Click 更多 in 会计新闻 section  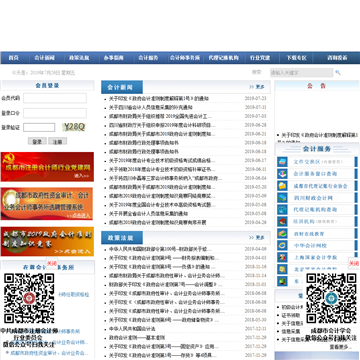click(257, 87)
